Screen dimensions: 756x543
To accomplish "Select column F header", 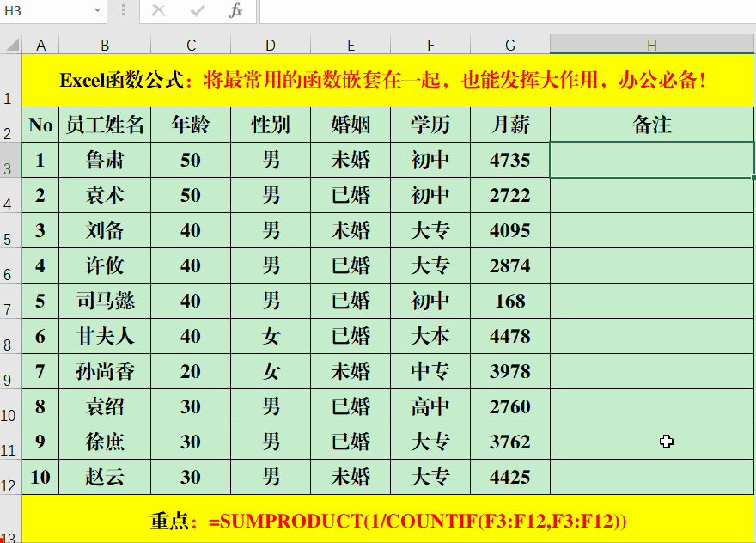I will pos(430,45).
